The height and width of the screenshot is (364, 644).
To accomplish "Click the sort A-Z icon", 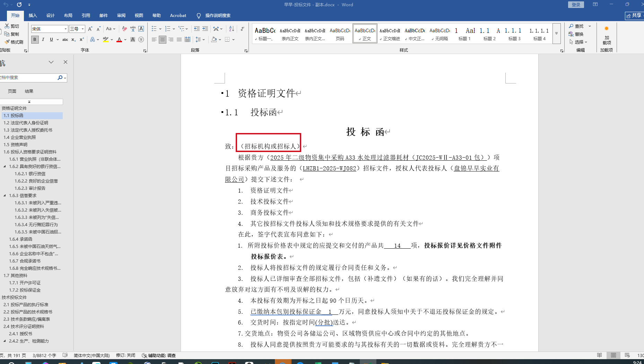I will (x=232, y=29).
